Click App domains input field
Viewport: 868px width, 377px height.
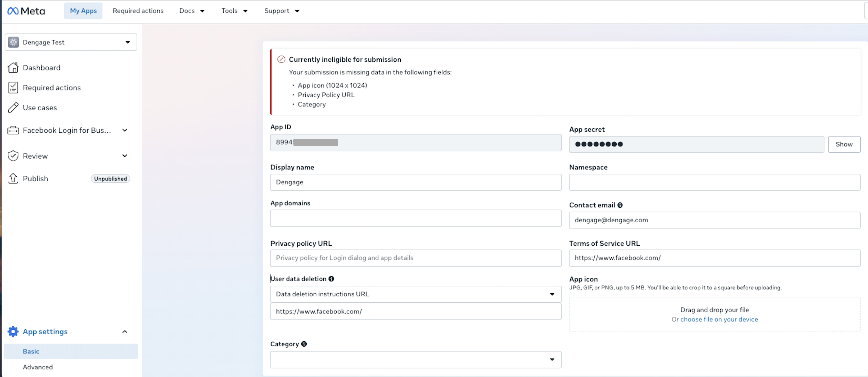point(415,218)
